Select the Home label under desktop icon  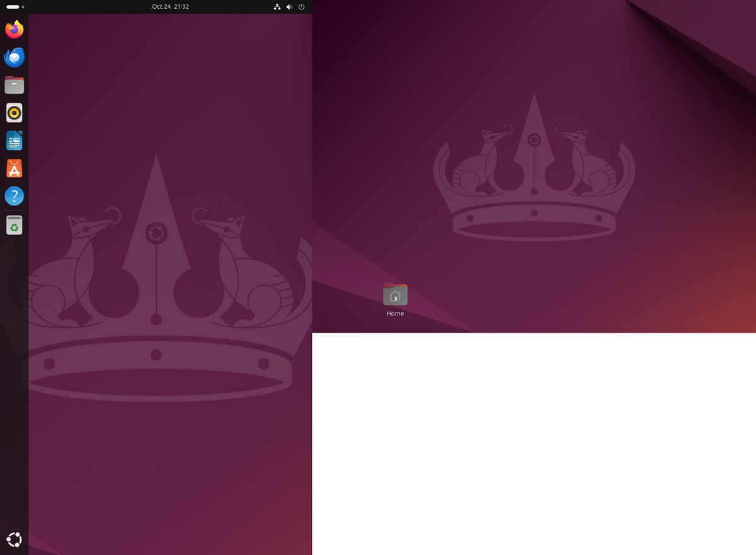[x=395, y=314]
